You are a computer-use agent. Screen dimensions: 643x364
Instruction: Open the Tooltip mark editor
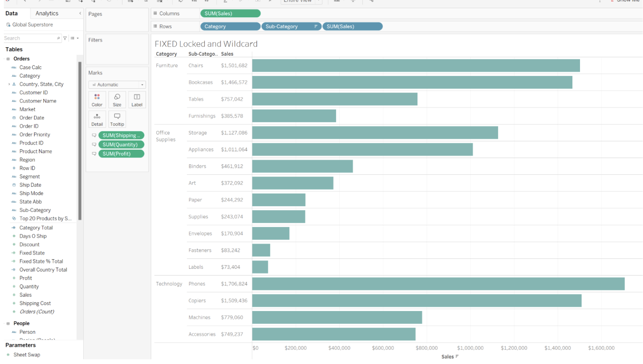point(117,119)
